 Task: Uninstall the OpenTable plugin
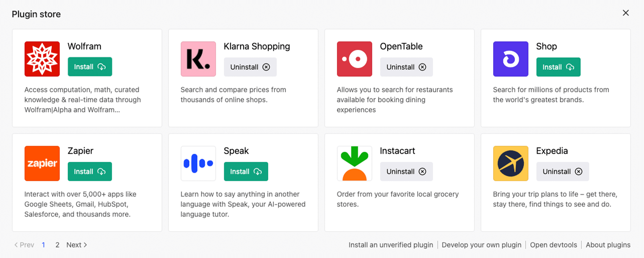pos(406,67)
